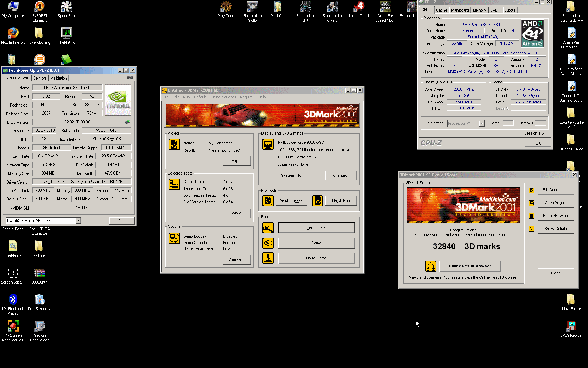Click the BIOS Version field in GPU-Z
Screen dimensions: 588x368
pyautogui.click(x=77, y=122)
